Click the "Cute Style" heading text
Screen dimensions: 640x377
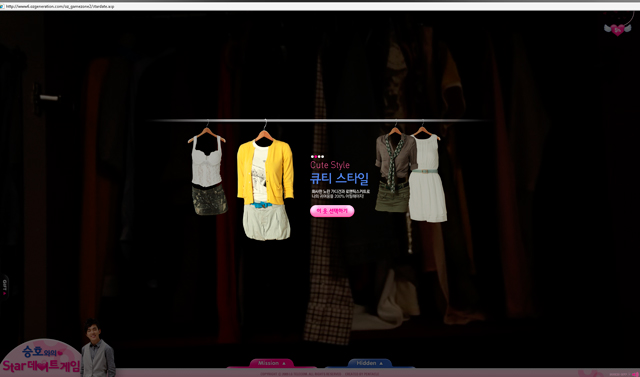pyautogui.click(x=330, y=165)
